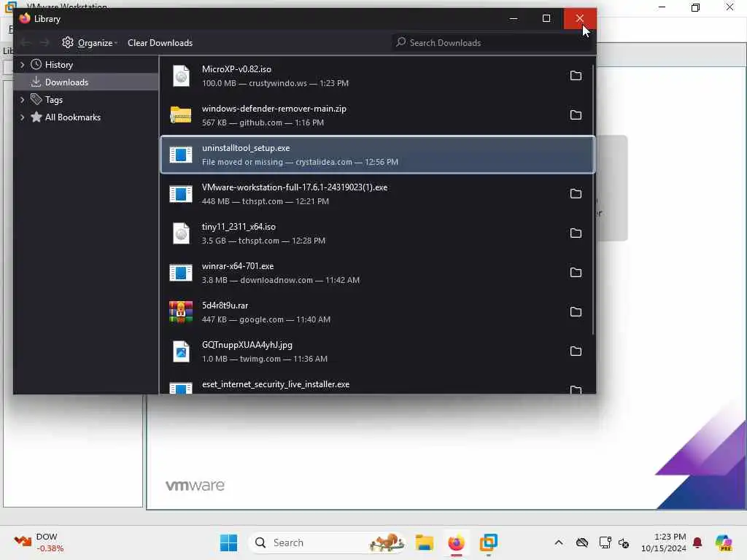Select the tiny11_2311_x64.iso download entry
Screen dimensions: 747x560
(377, 233)
